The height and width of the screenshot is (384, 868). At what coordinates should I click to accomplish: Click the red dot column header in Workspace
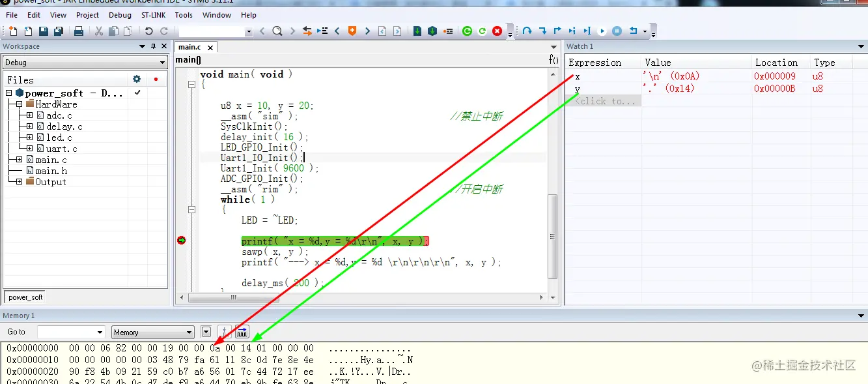click(x=156, y=80)
